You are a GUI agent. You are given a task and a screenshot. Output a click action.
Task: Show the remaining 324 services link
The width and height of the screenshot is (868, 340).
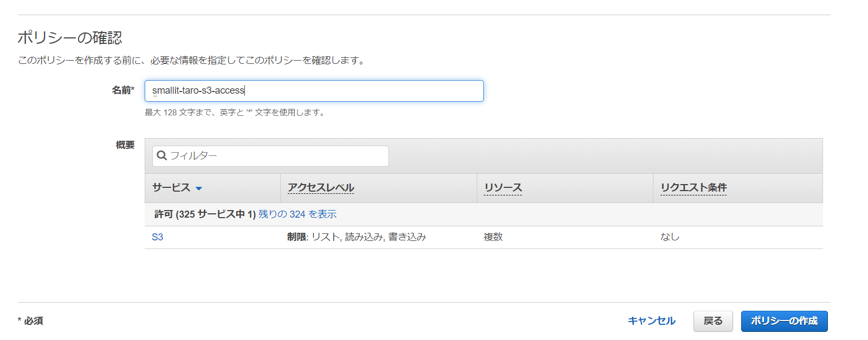[297, 214]
